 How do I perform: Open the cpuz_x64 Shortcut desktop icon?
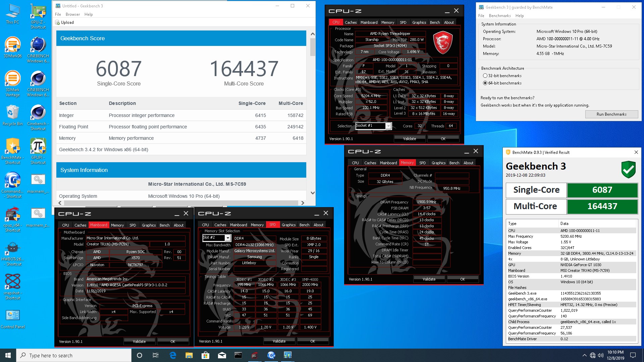12,220
